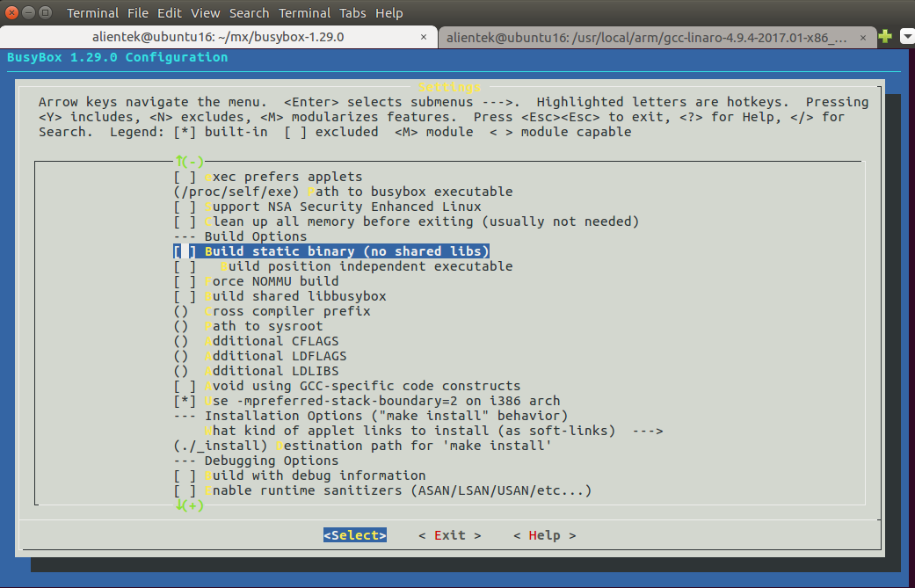This screenshot has width=915, height=588.
Task: Open the second Terminal menu
Action: point(305,13)
